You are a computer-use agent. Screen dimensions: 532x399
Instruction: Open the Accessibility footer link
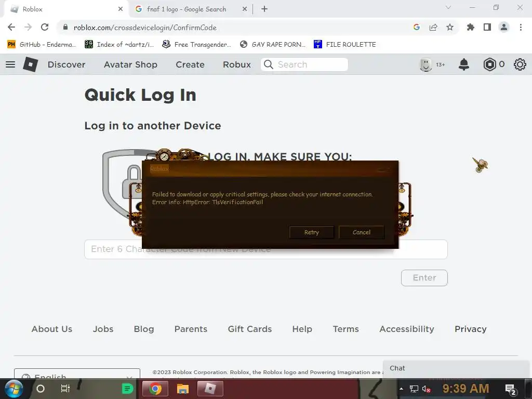[x=407, y=329]
